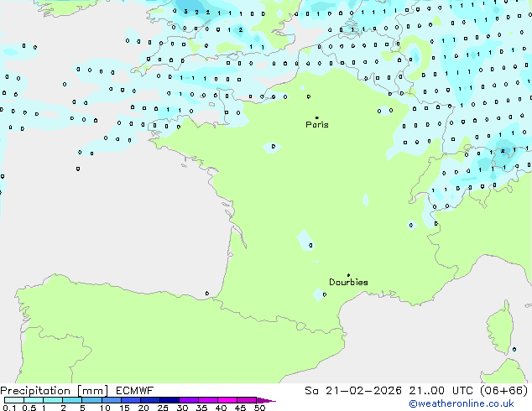The image size is (532, 411).
Task: Click the '0.1' legend value
Action: point(9,408)
